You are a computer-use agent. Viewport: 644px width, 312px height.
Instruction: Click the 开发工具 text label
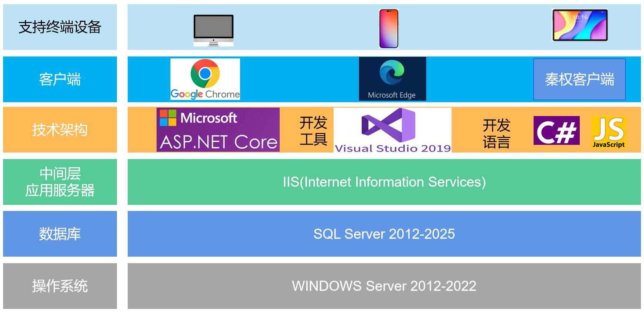pyautogui.click(x=313, y=131)
